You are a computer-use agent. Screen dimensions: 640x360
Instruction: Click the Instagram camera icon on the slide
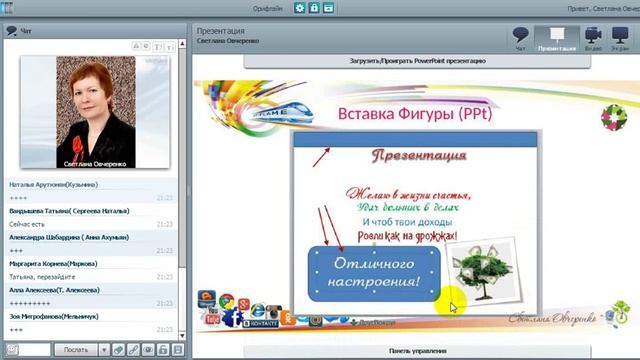[x=273, y=312]
